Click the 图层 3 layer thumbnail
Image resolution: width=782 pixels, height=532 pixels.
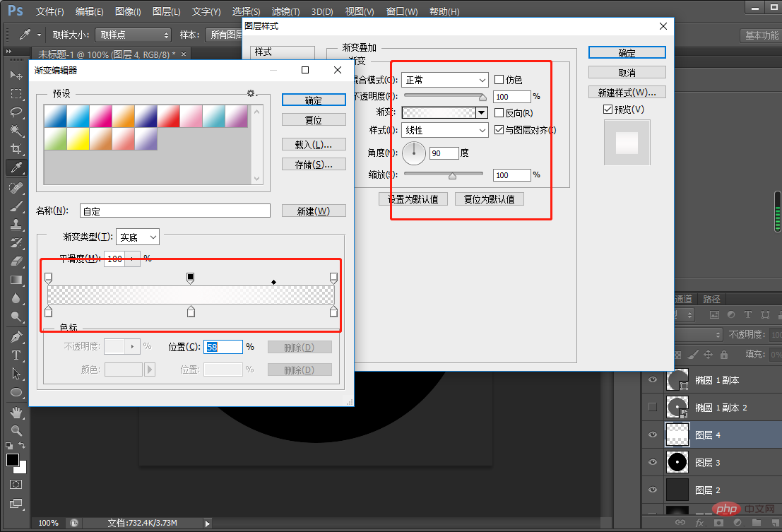677,461
